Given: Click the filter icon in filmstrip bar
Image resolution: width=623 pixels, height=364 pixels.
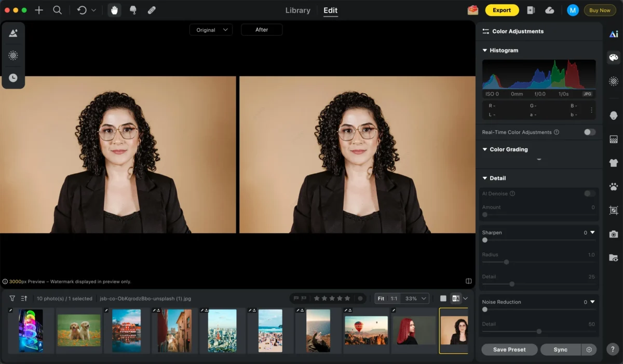Looking at the screenshot, I should (x=11, y=298).
